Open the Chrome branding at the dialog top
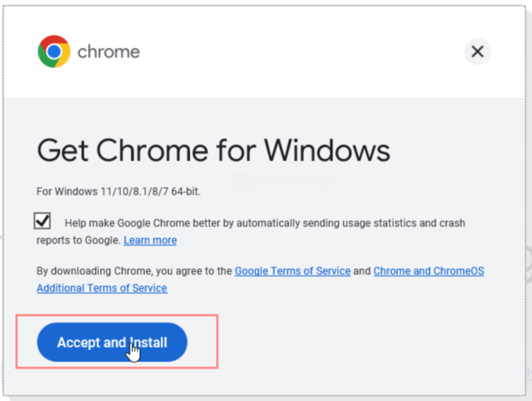This screenshot has height=401, width=532. (88, 50)
